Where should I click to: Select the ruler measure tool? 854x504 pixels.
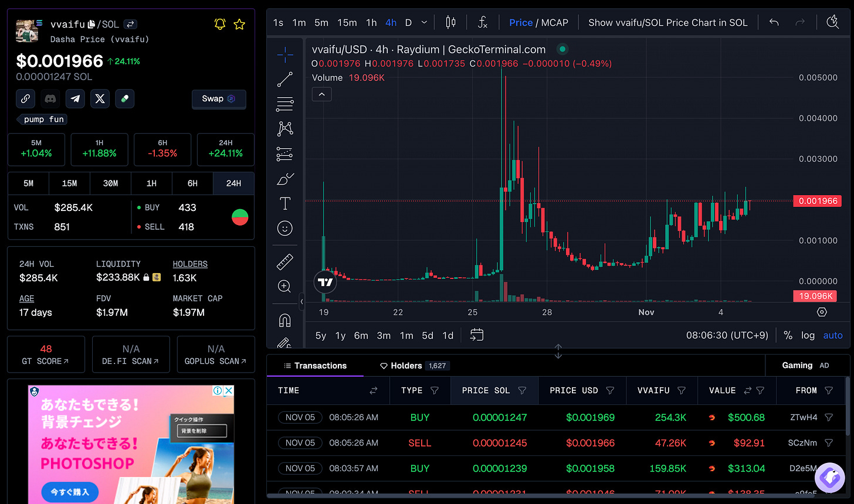click(x=285, y=261)
